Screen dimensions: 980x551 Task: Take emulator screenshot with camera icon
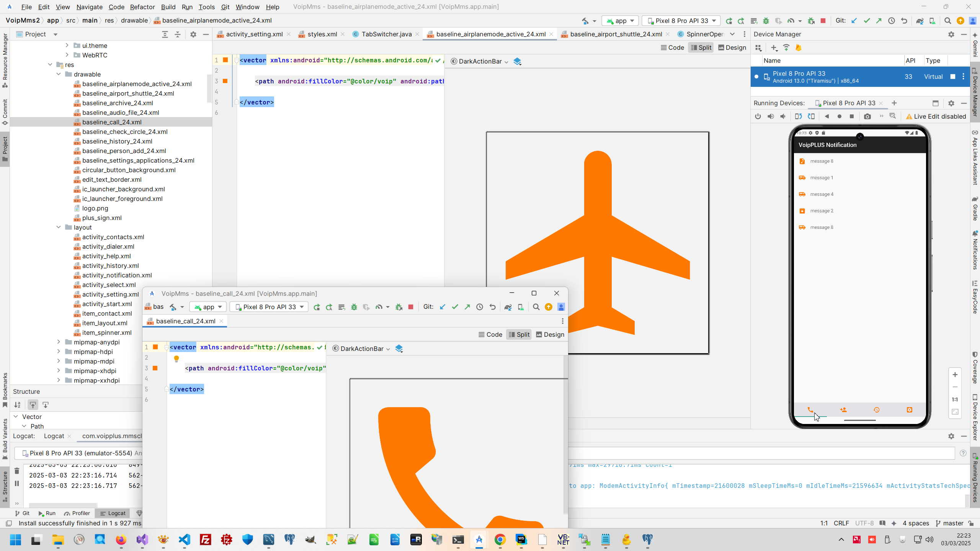click(867, 116)
